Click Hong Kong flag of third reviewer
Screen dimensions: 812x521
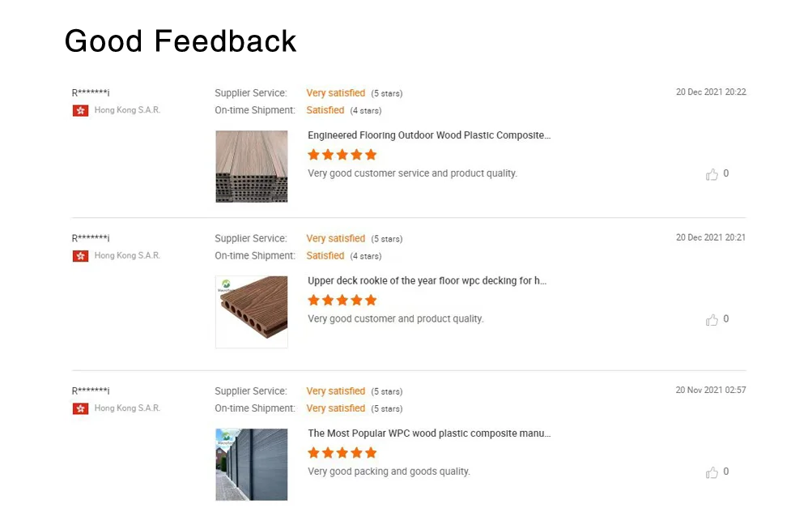[x=80, y=408]
